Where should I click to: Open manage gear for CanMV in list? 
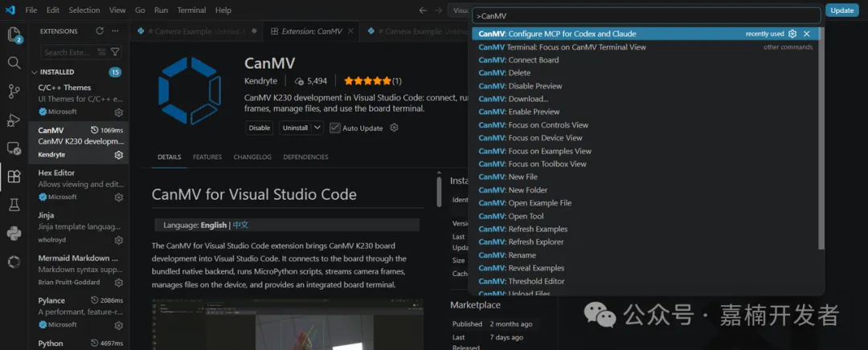tap(118, 155)
